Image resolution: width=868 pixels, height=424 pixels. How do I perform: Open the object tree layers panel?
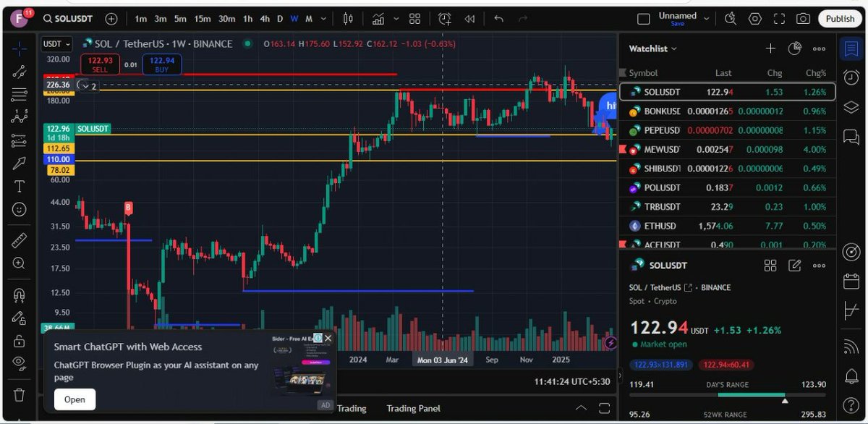pos(851,106)
